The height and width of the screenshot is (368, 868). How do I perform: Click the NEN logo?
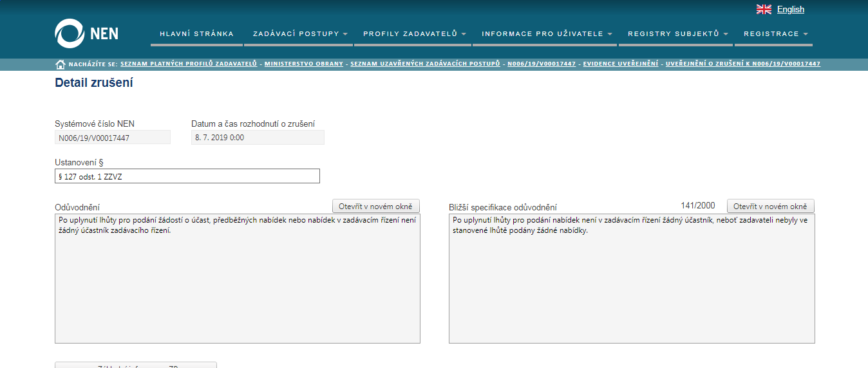tap(86, 33)
